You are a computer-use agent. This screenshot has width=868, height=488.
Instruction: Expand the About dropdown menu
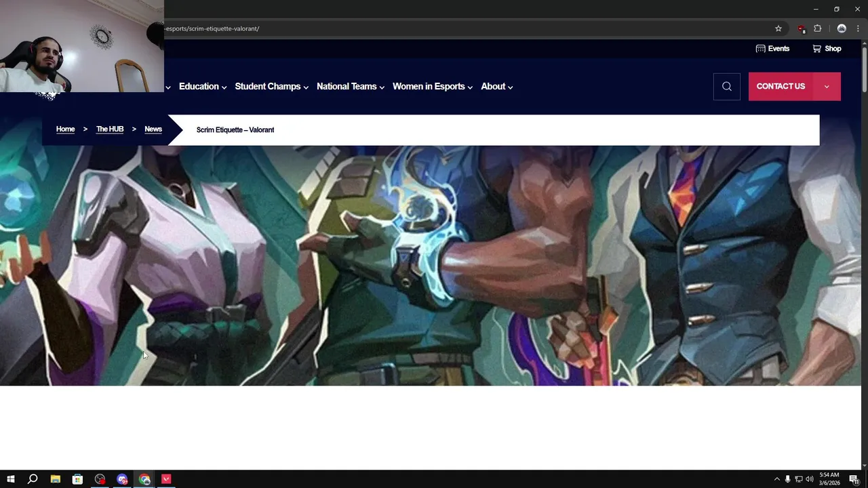[496, 87]
